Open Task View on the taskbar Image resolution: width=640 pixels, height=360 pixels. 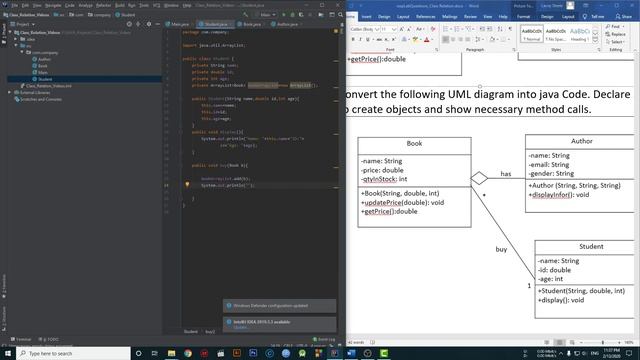point(155,353)
